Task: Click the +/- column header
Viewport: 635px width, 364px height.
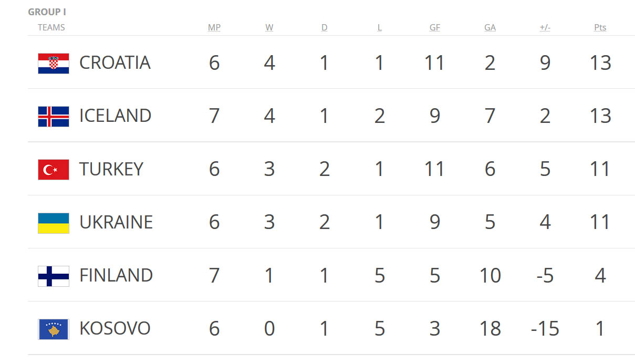Action: 545,28
